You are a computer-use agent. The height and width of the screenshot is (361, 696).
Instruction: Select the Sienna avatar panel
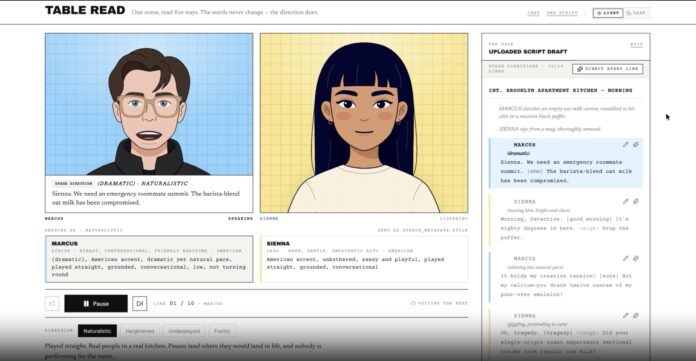point(364,123)
